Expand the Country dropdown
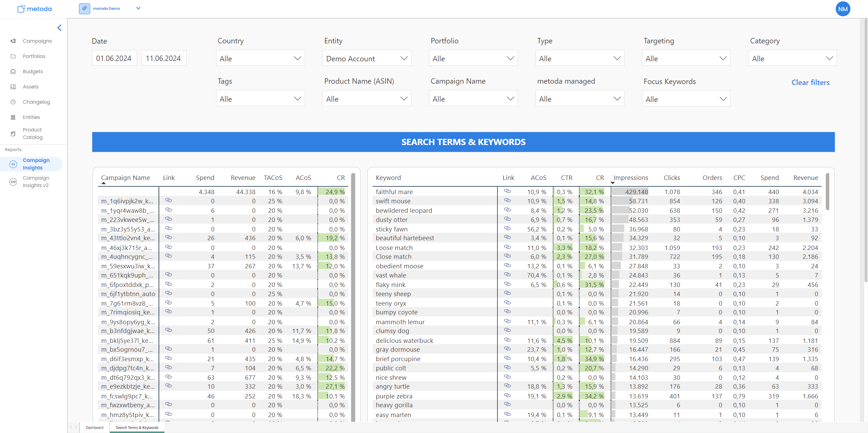 click(260, 58)
